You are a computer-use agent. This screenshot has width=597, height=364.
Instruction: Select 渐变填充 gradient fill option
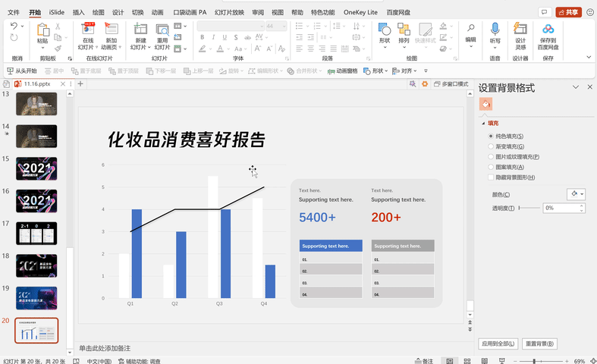pos(491,146)
